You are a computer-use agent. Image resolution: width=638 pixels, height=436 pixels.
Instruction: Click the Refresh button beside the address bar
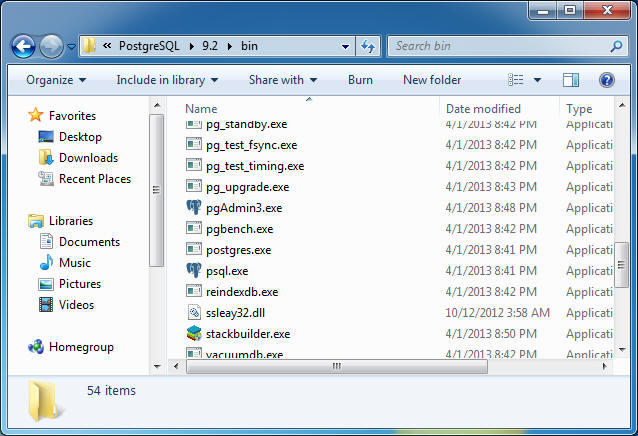[368, 46]
